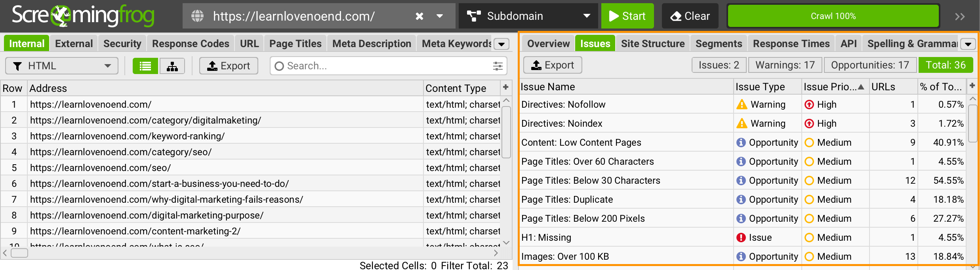Switch to the Response Codes tab
Image resolution: width=980 pixels, height=270 pixels.
[191, 44]
